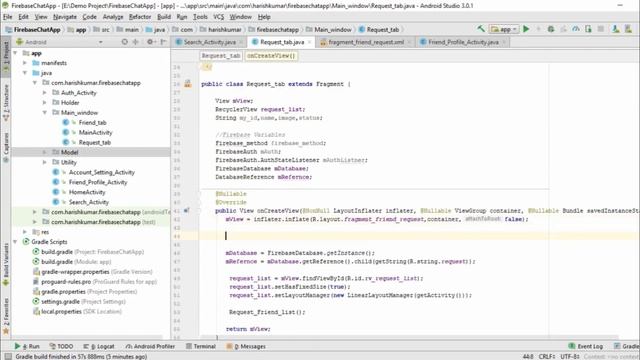Expand the Utility package
The width and height of the screenshot is (640, 360).
click(x=44, y=162)
